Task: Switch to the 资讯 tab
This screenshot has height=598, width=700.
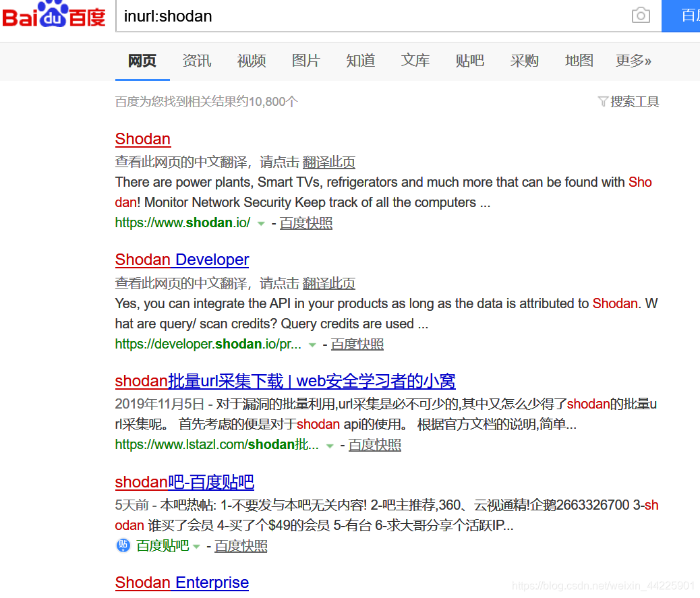Action: [x=197, y=60]
